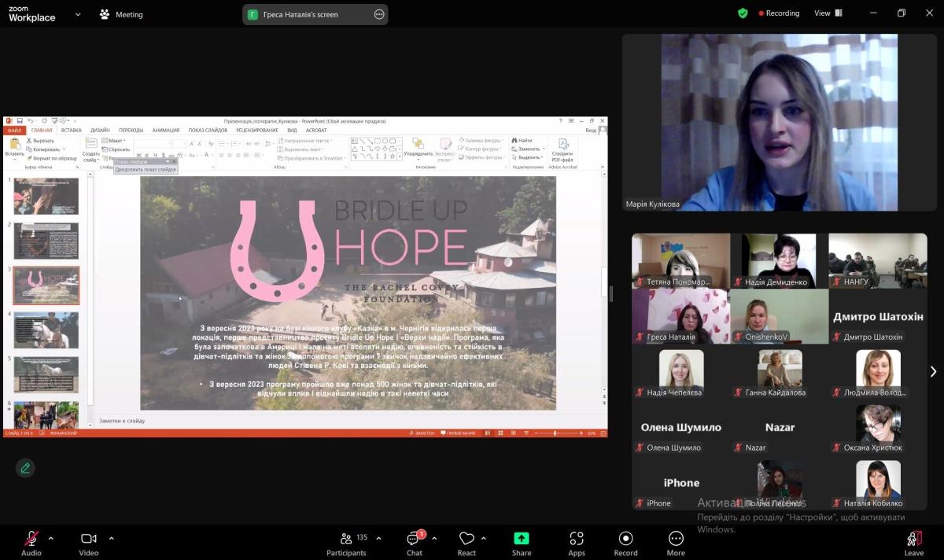
Task: Unmute microphone with Audio button
Action: pos(31,543)
